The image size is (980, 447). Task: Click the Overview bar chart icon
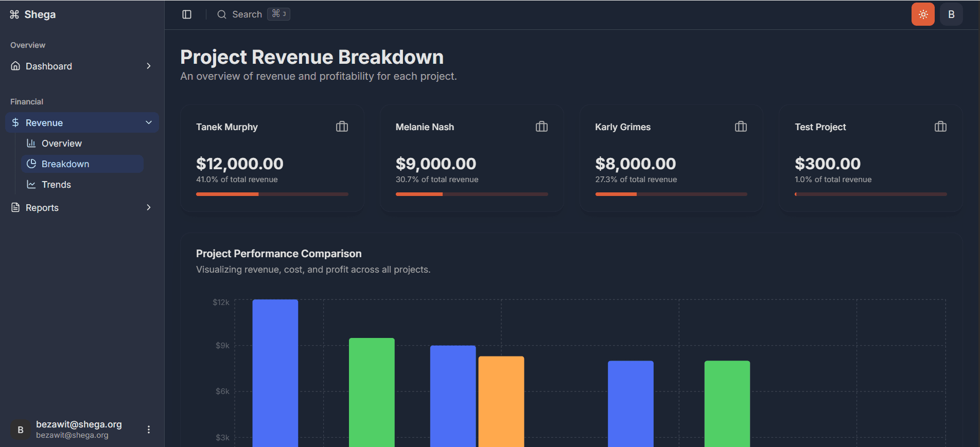tap(31, 143)
